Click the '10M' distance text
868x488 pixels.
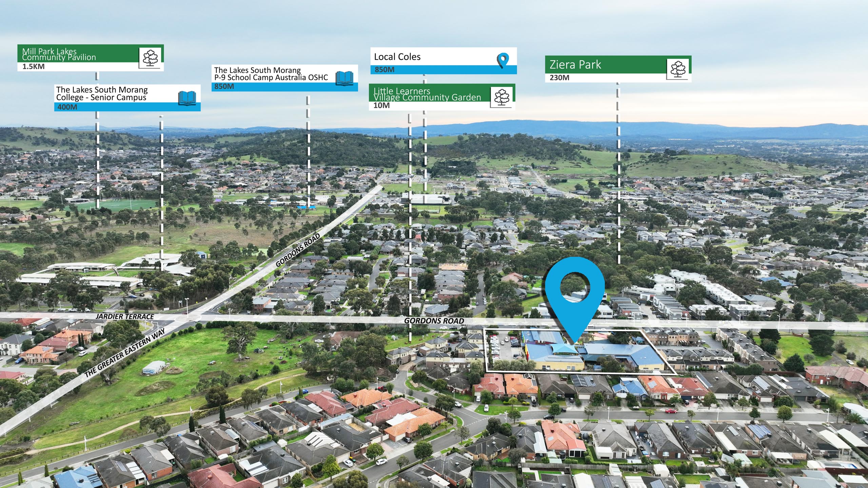pos(381,106)
